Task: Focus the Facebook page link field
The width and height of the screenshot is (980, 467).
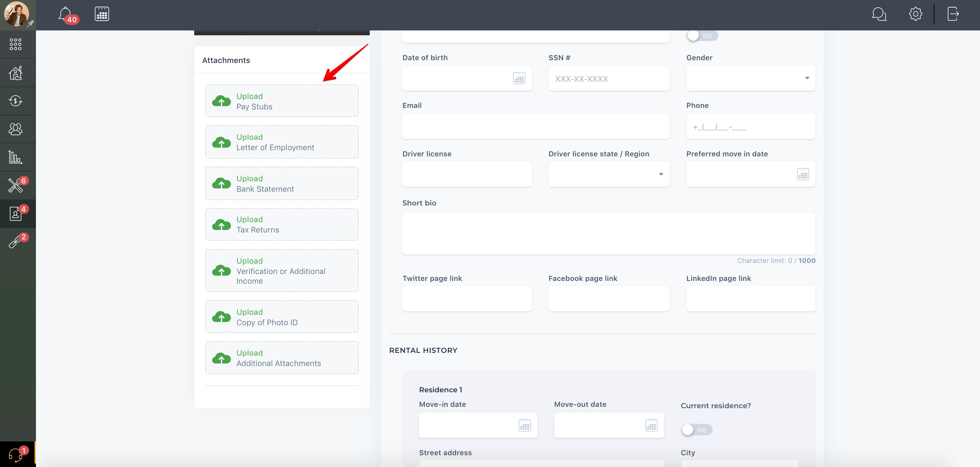Action: (609, 299)
